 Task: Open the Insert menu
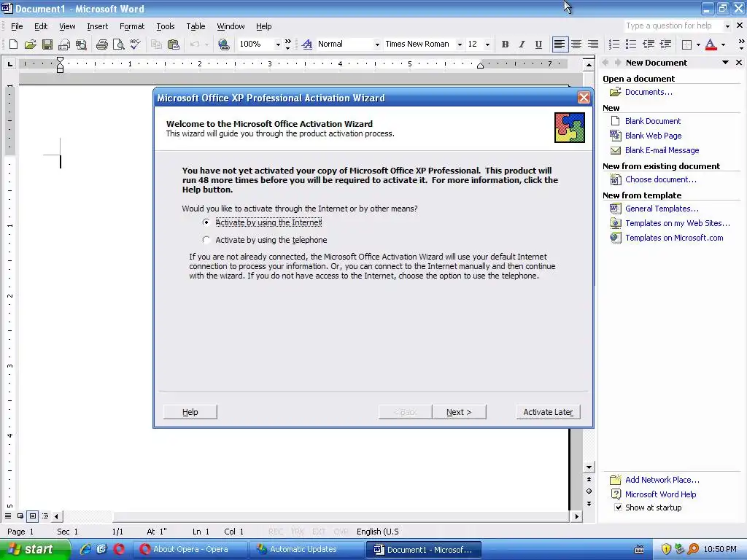tap(97, 26)
